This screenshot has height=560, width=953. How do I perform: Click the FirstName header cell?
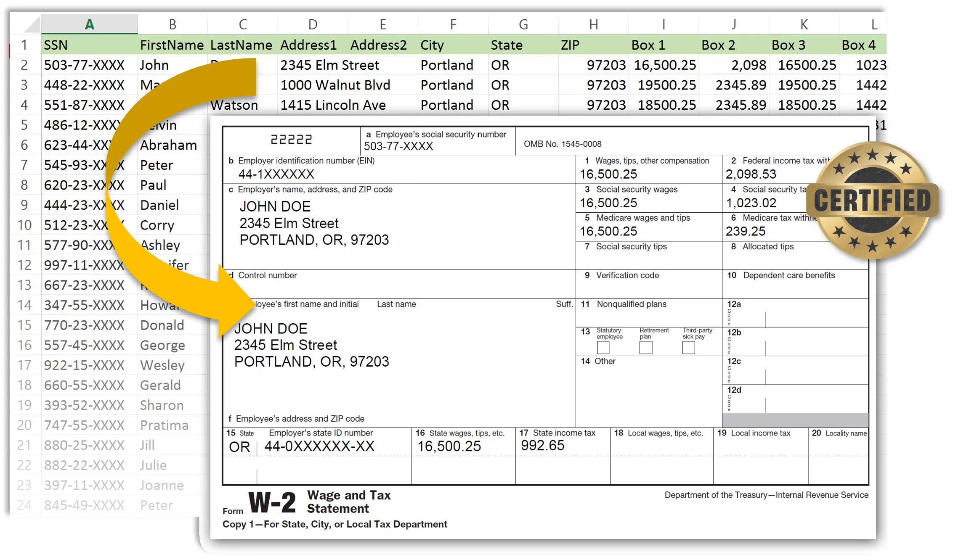(x=173, y=45)
